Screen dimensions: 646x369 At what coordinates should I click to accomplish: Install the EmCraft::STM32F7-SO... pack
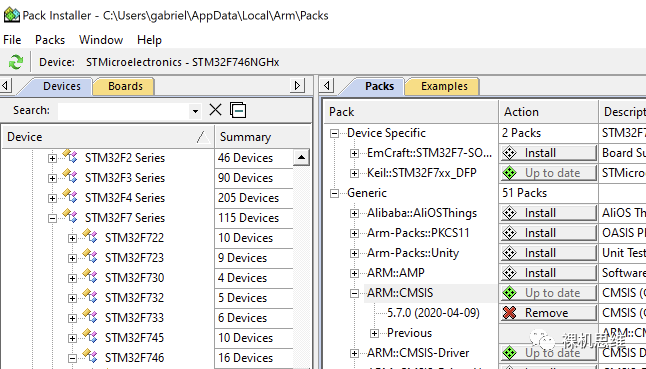(x=548, y=153)
